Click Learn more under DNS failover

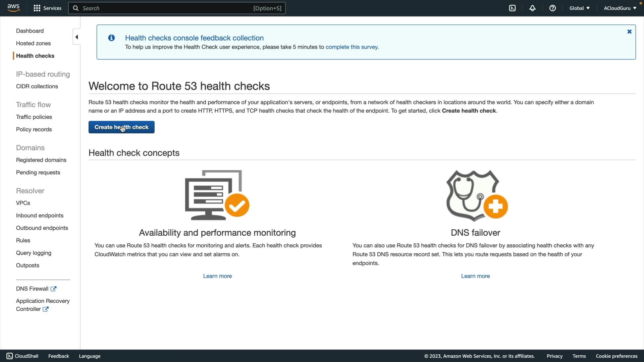(x=475, y=276)
